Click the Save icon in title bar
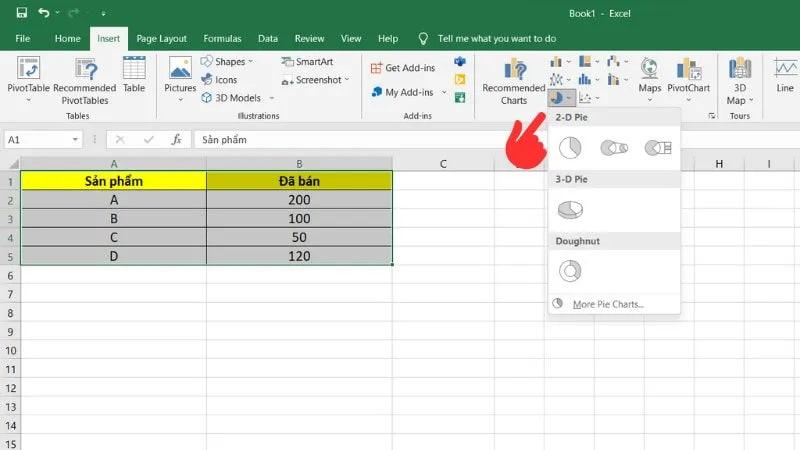The image size is (800, 450). pos(21,13)
